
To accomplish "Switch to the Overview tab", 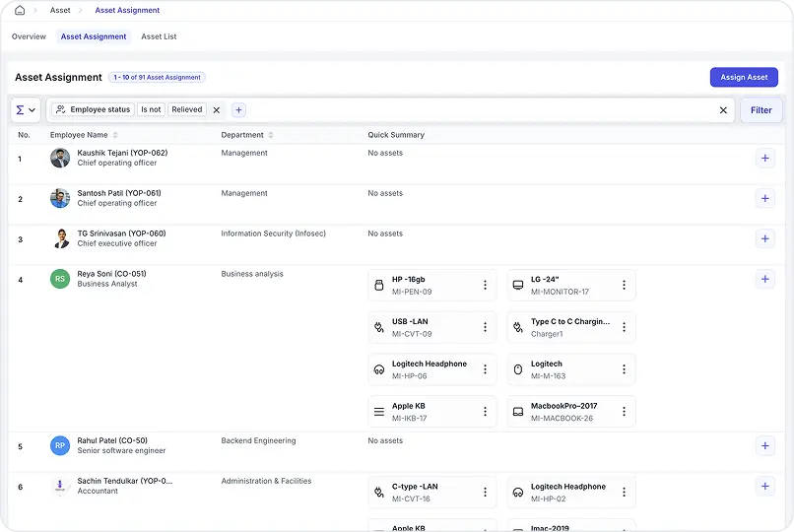I will tap(29, 36).
